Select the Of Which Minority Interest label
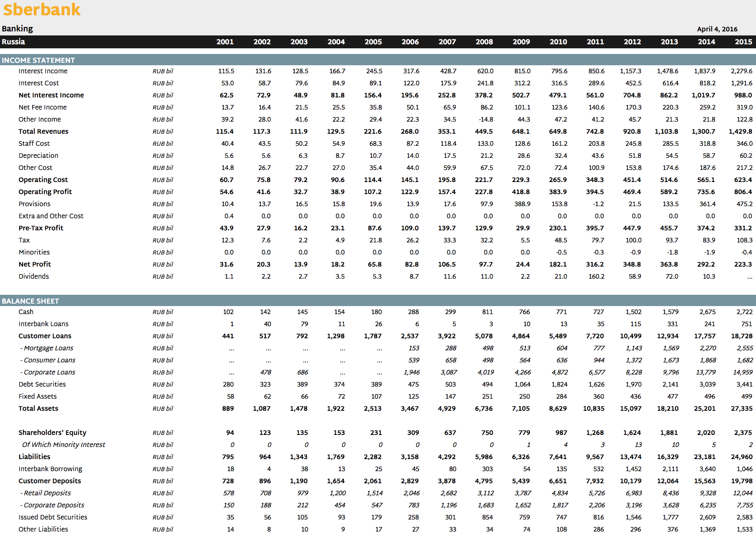This screenshot has height=538, width=756. point(64,445)
